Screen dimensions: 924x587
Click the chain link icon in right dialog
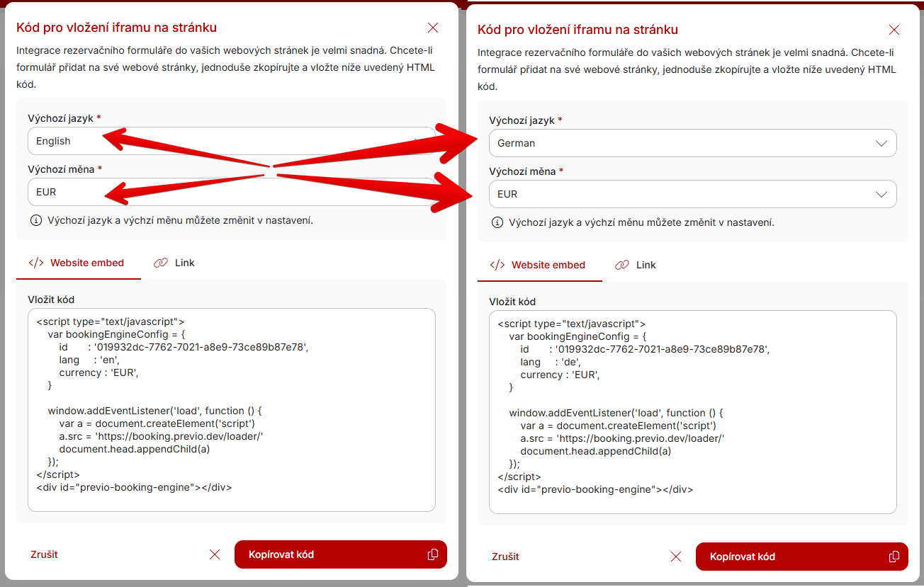(x=622, y=265)
